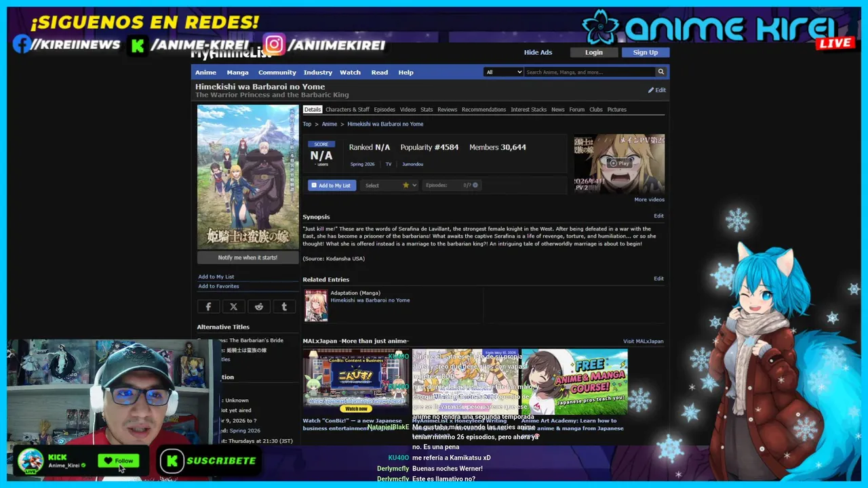Share the anime on X
The height and width of the screenshot is (488, 868).
click(233, 306)
